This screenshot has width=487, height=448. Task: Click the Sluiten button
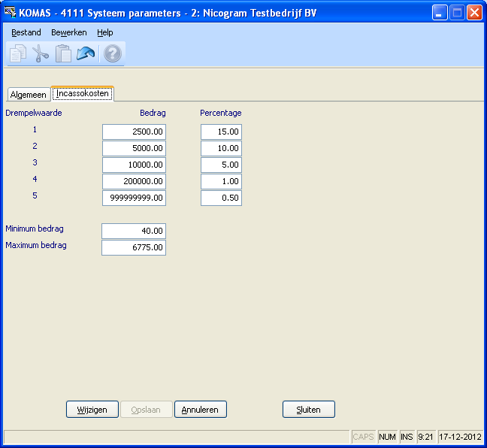(309, 410)
